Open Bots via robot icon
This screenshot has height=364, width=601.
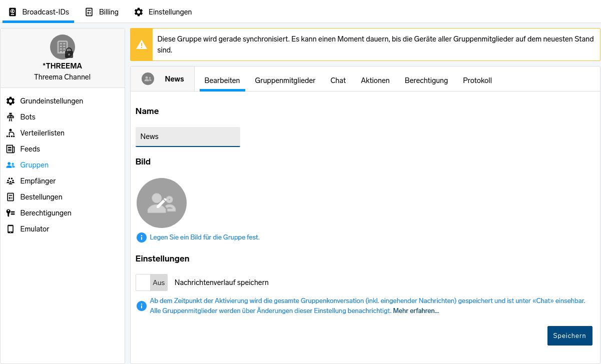point(11,117)
